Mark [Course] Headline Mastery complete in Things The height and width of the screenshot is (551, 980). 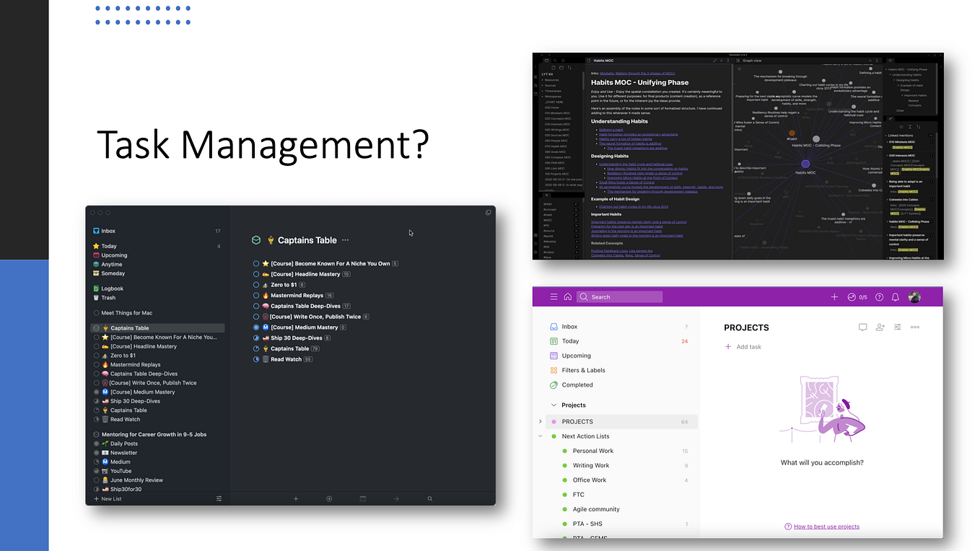tap(256, 274)
